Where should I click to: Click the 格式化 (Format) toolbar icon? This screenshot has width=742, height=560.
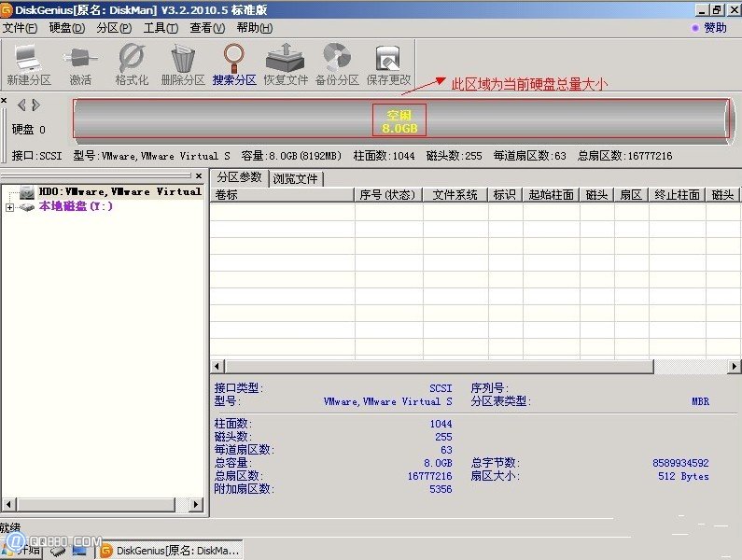132,63
